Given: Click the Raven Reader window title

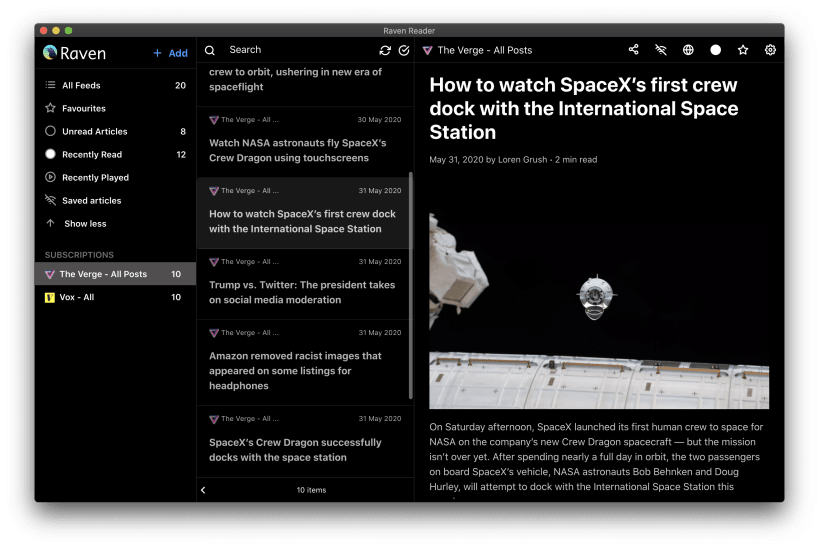Looking at the screenshot, I should [x=409, y=31].
